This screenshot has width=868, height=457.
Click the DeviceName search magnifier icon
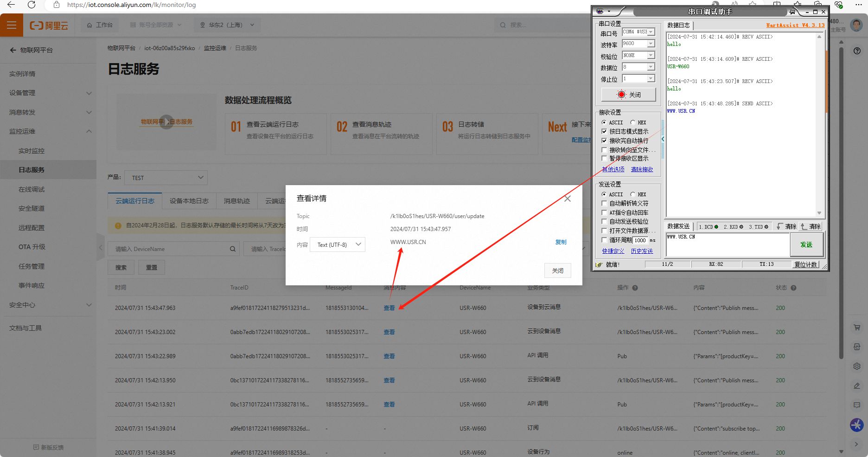pyautogui.click(x=232, y=249)
